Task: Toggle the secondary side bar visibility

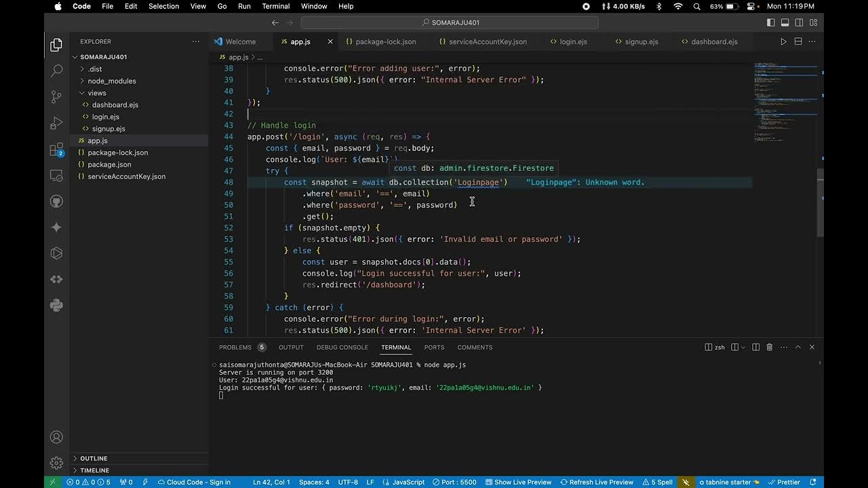Action: click(799, 22)
